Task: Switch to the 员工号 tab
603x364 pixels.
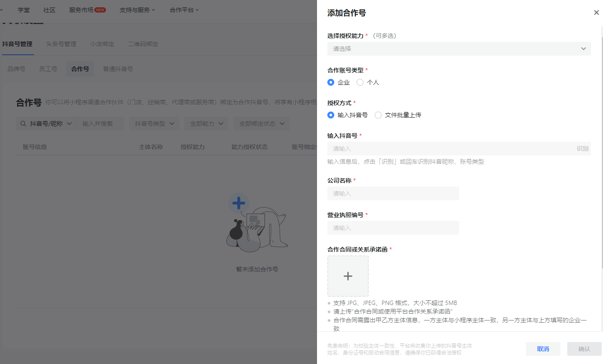Action: pos(48,69)
